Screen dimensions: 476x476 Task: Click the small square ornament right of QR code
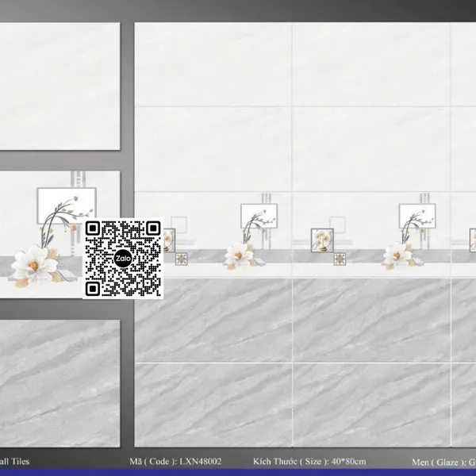tap(181, 258)
